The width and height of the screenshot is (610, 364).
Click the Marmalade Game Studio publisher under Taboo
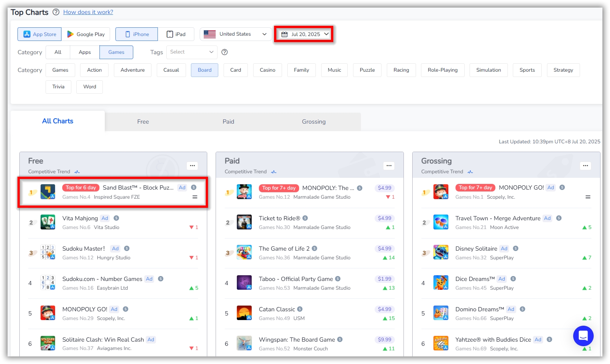pyautogui.click(x=322, y=288)
